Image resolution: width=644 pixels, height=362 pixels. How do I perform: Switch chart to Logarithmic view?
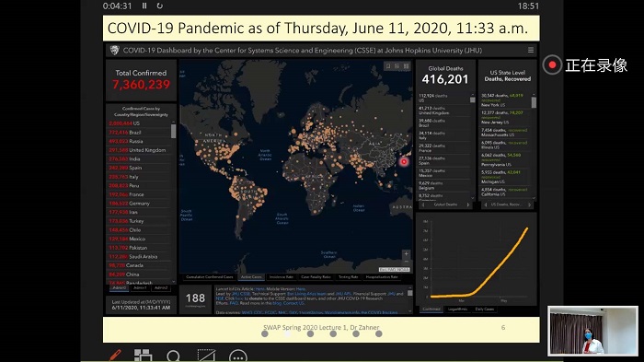point(457,309)
